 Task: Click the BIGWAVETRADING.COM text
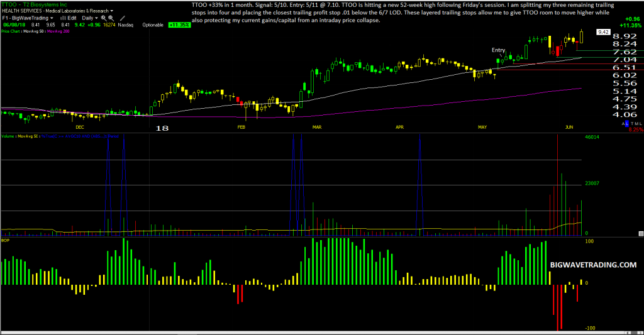pyautogui.click(x=593, y=265)
